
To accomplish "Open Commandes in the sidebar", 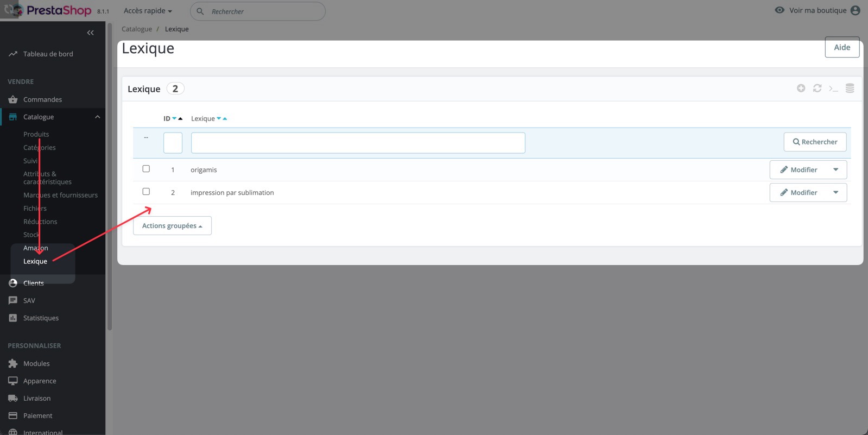I will click(x=42, y=99).
